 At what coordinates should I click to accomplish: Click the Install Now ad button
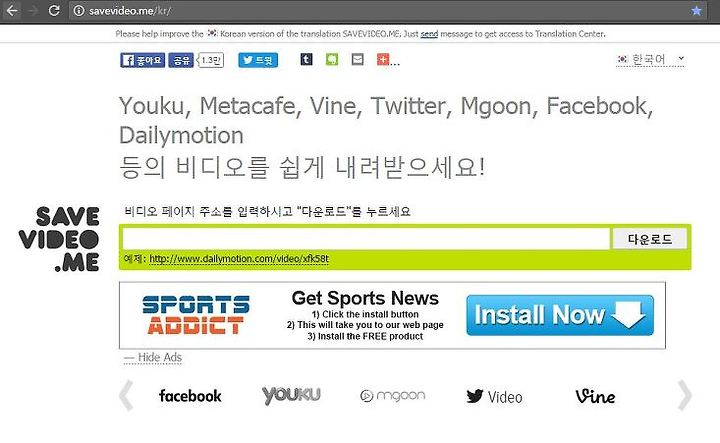[560, 315]
